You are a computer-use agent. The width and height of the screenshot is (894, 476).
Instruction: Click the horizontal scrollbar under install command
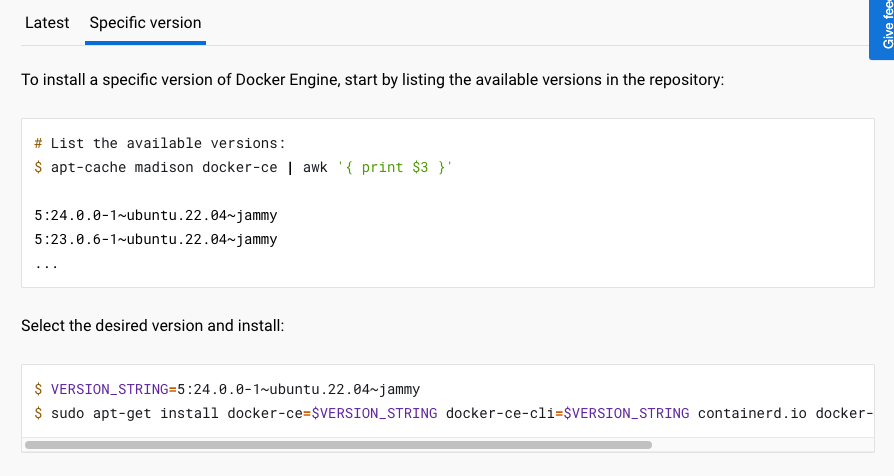coord(339,445)
